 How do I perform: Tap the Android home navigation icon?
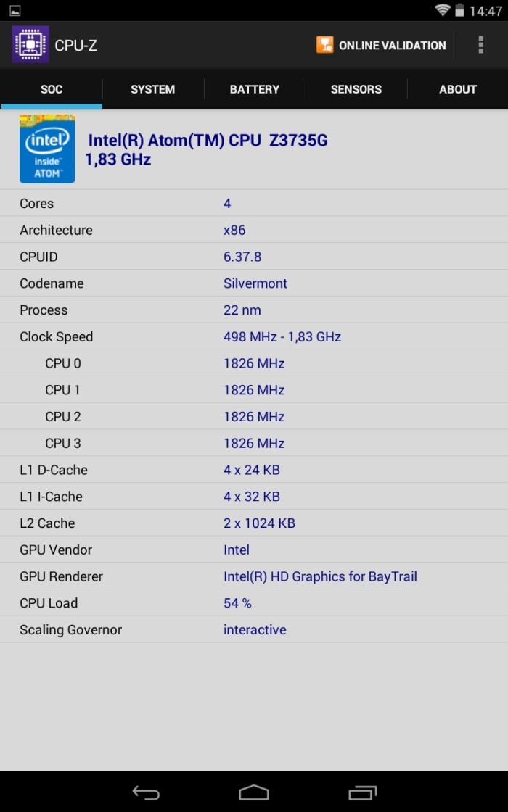[x=253, y=792]
